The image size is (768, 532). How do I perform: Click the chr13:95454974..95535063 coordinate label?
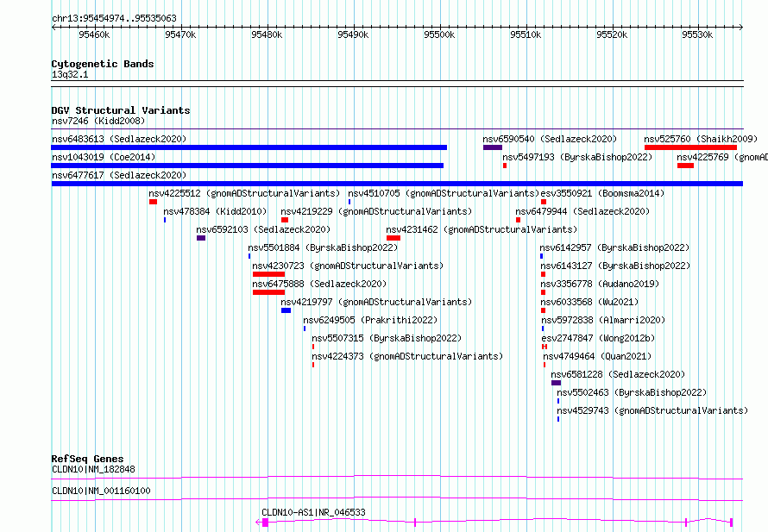click(114, 19)
